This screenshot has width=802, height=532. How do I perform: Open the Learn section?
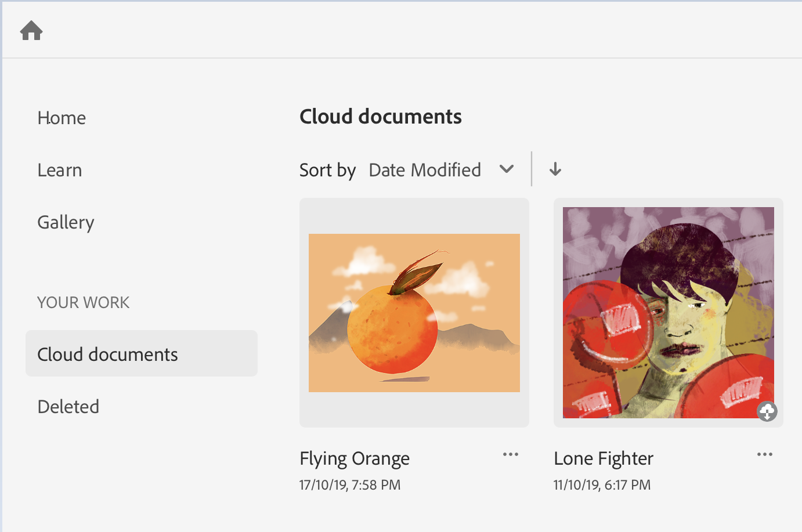tap(60, 170)
